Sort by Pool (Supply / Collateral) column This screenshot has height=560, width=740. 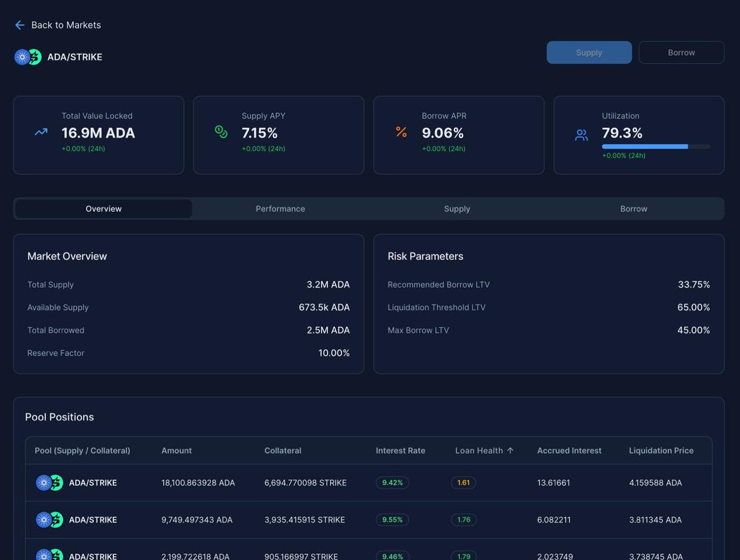[x=83, y=451]
